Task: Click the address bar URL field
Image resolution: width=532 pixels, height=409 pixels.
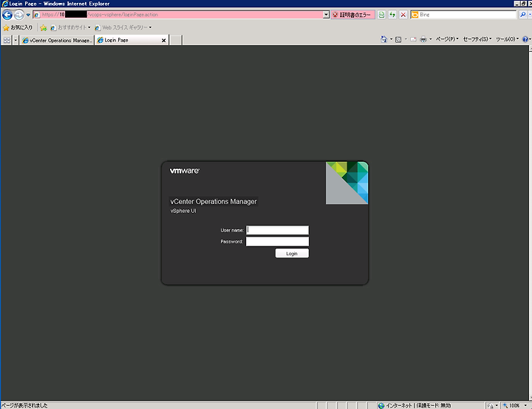Action: point(178,15)
